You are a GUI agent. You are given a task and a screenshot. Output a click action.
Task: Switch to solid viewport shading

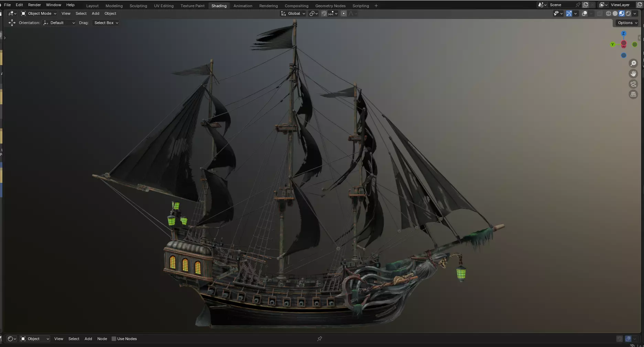[x=615, y=13]
